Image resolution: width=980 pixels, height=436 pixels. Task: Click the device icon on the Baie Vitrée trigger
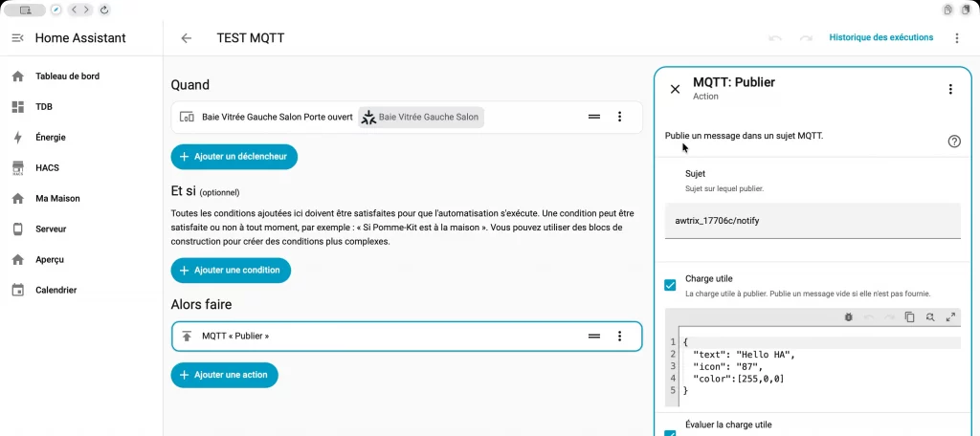(187, 117)
